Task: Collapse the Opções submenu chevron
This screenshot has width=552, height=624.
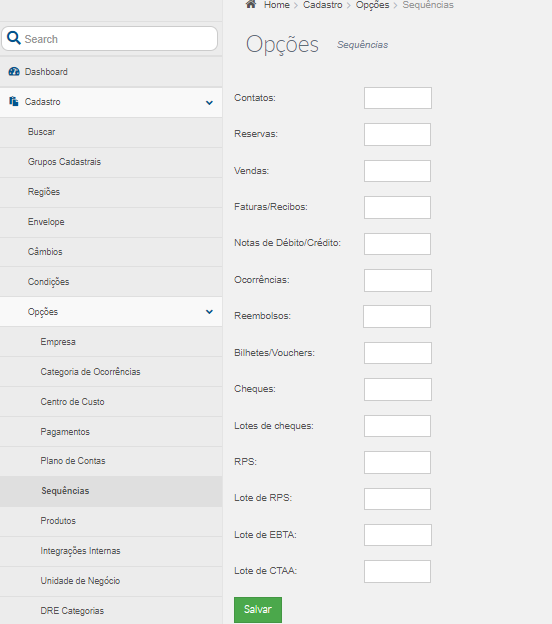Action: click(x=209, y=312)
